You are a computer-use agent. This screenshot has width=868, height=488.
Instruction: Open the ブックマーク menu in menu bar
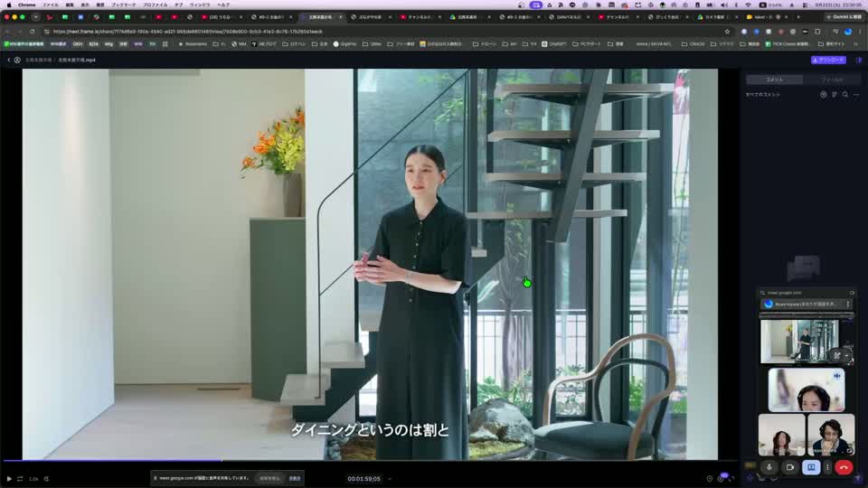124,5
